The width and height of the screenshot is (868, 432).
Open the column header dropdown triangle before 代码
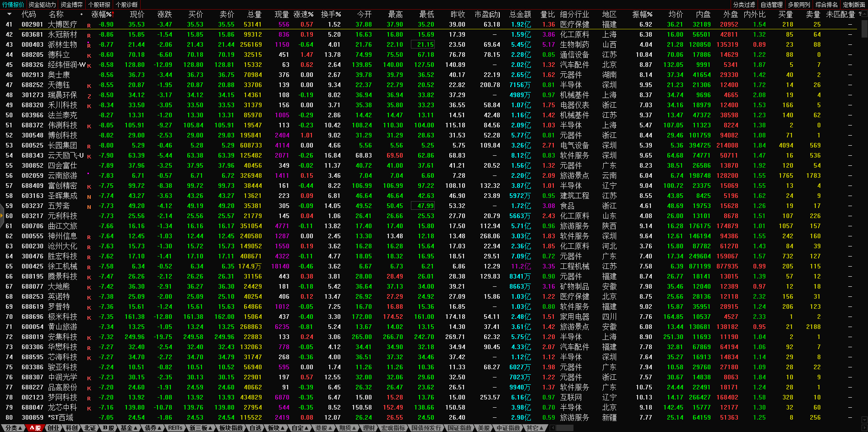tap(9, 14)
